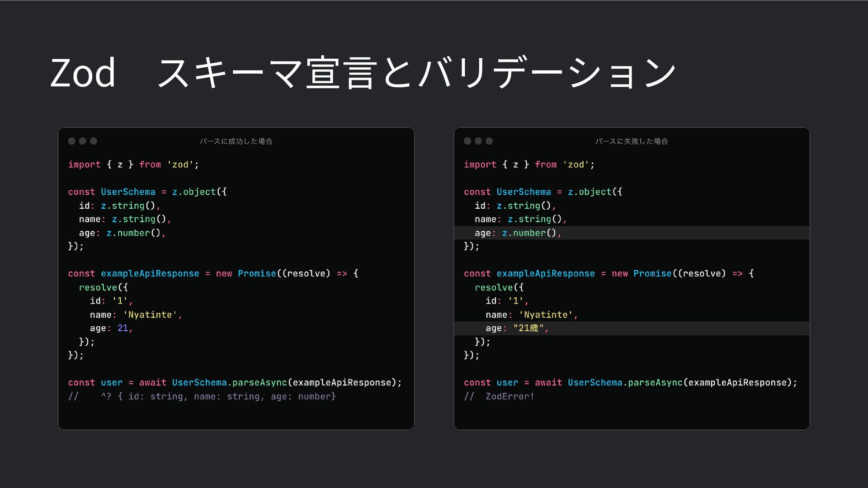868x488 pixels.
Task: Click the slide title "Zod スキーマ宣言とバリデーション"
Action: tap(363, 72)
